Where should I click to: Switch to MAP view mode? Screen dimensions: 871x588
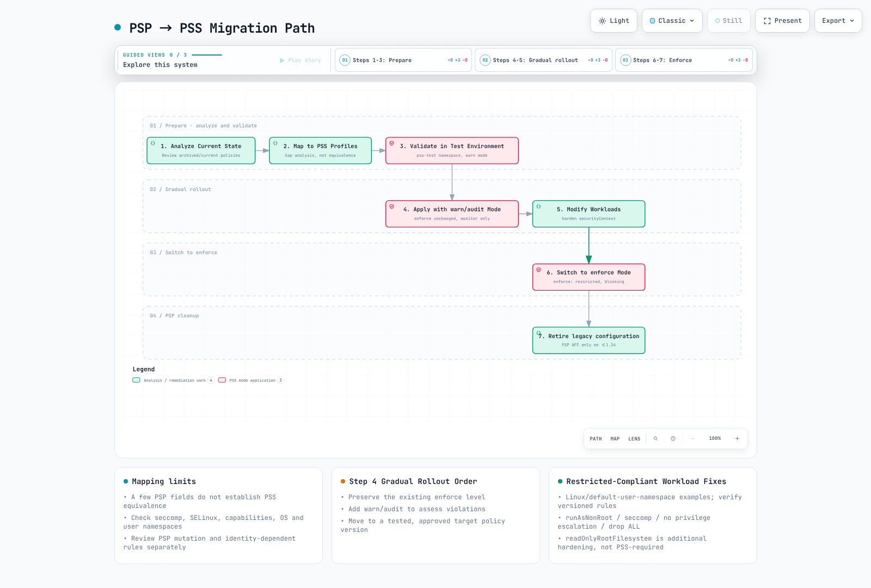point(615,439)
